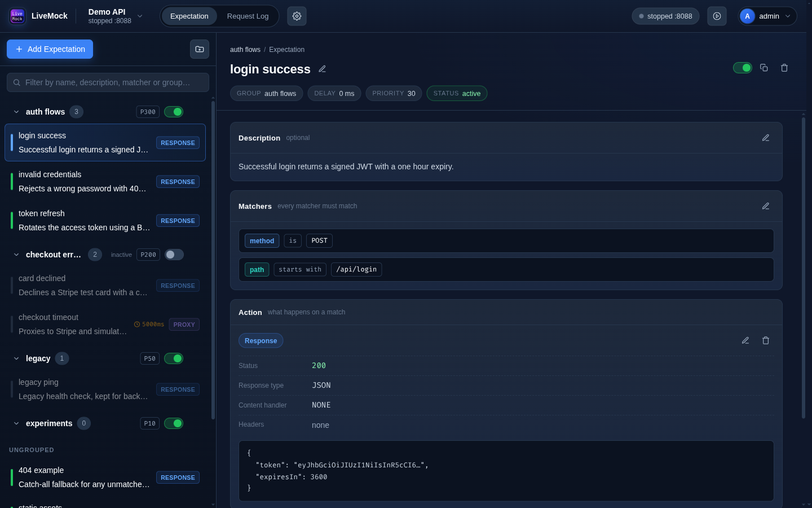Click the RESPONSE badge on invalid credentials
Viewport: 812px width, 508px height.
(x=178, y=182)
